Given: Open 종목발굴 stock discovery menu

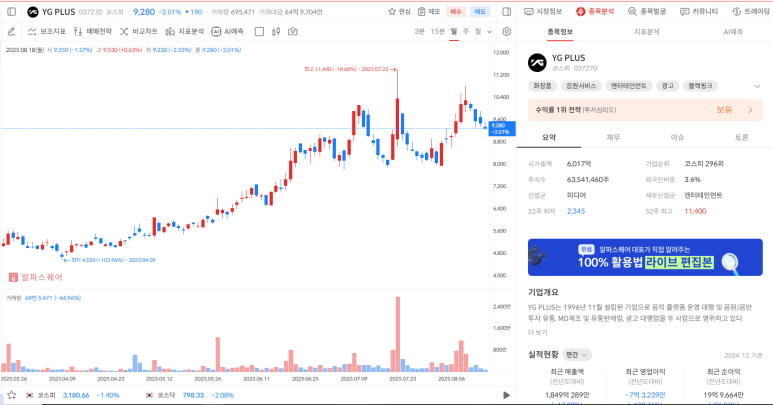Looking at the screenshot, I should [x=647, y=11].
